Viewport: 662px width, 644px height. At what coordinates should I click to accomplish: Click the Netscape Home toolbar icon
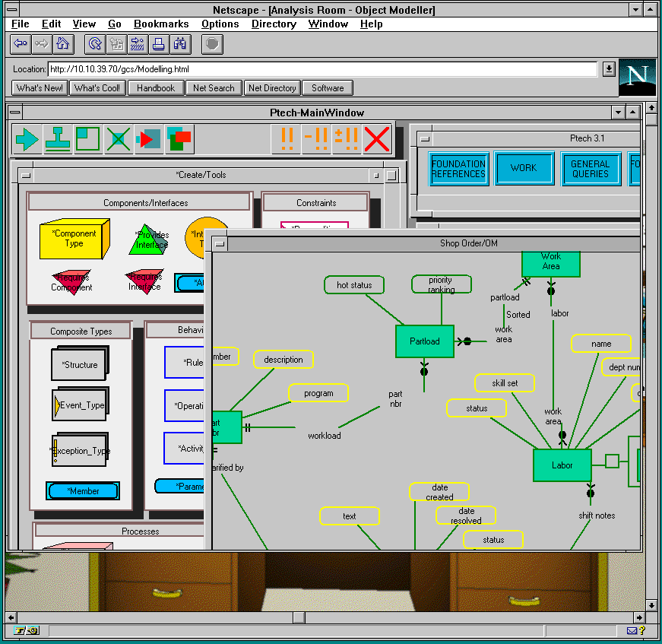pos(63,43)
